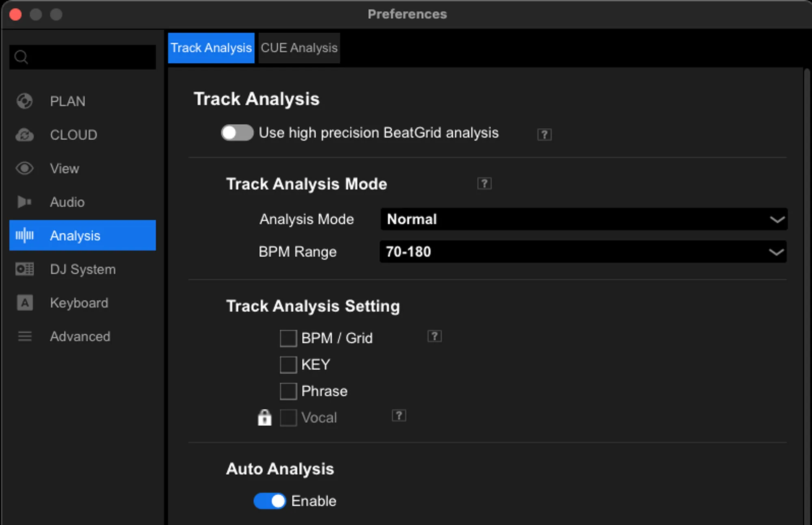Open the BPM Range dropdown
Viewport: 812px width, 525px height.
(583, 252)
